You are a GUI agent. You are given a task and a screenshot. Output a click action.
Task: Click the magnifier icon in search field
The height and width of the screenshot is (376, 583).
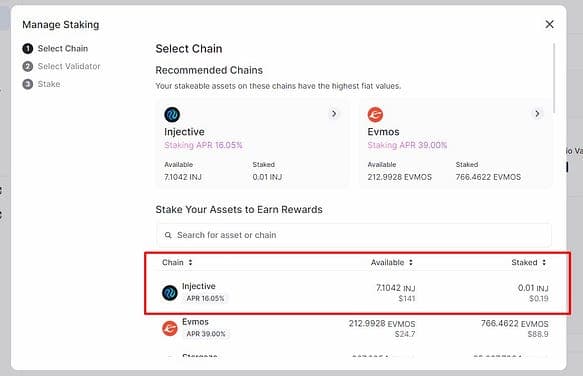(x=168, y=235)
